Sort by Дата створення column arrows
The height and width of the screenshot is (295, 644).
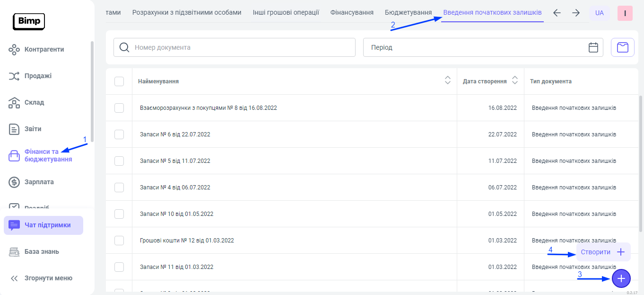point(515,81)
